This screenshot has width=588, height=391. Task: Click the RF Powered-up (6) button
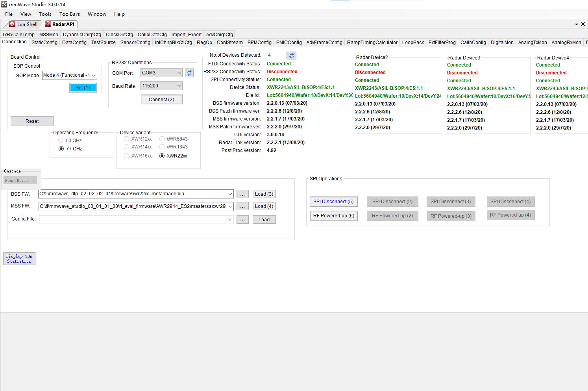(334, 216)
